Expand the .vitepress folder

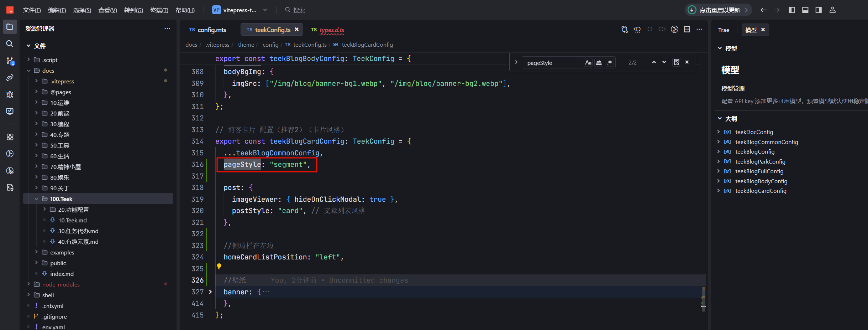[62, 81]
